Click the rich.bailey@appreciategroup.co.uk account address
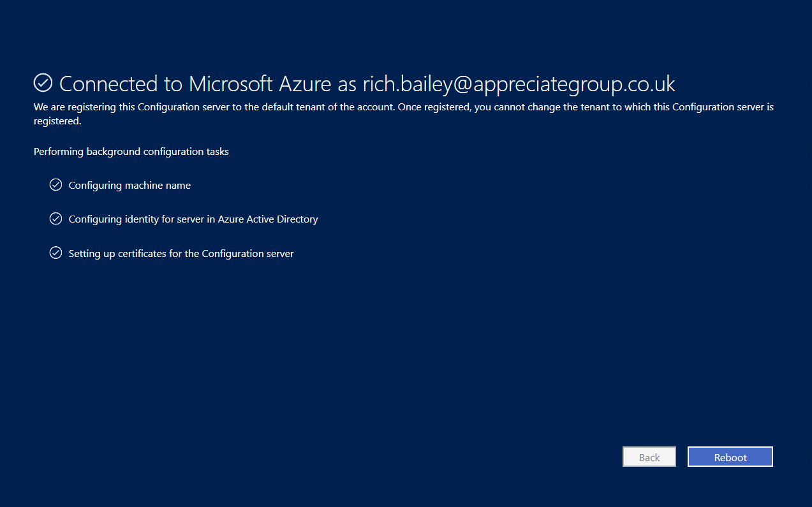 [519, 84]
